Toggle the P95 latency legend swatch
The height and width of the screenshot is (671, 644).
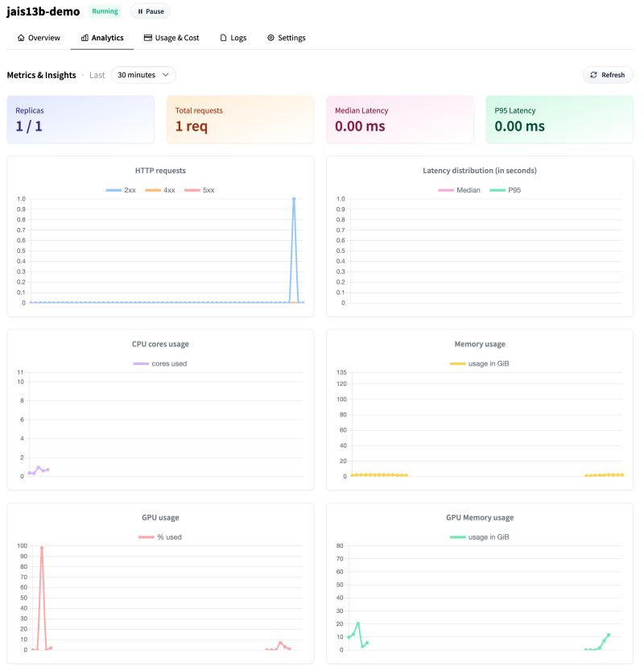tap(497, 190)
